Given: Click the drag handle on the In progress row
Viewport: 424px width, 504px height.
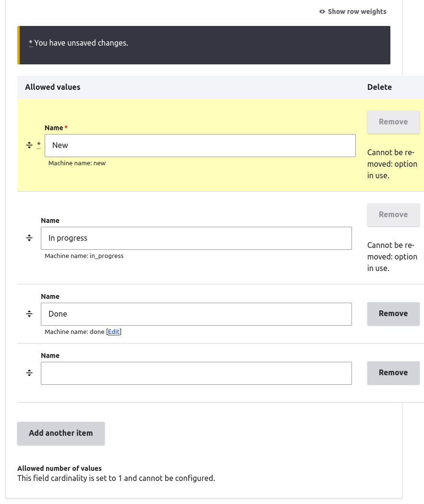Looking at the screenshot, I should point(29,237).
